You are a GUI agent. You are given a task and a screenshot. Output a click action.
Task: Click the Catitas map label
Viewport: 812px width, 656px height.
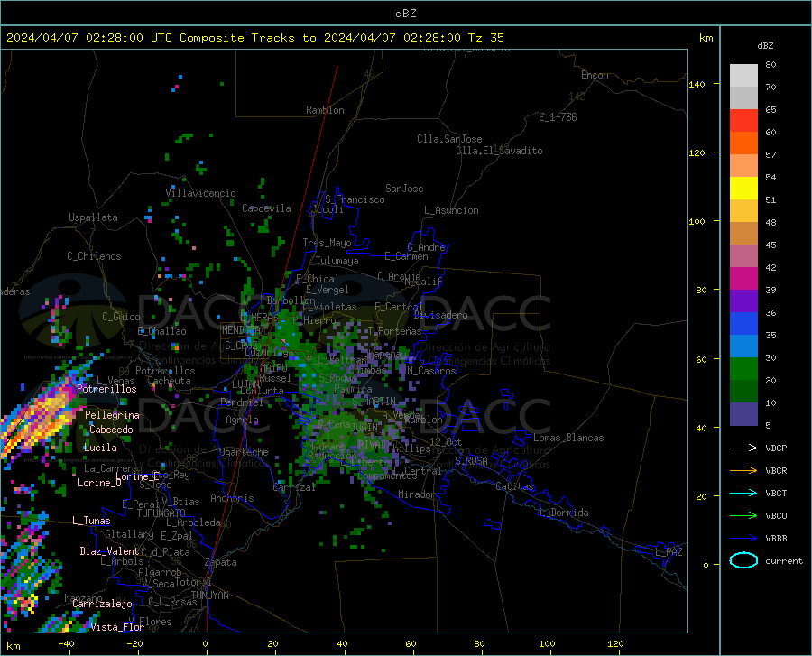tap(514, 486)
